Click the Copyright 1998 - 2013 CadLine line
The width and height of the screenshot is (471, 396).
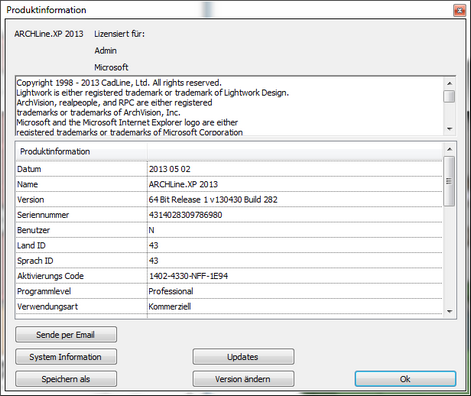pyautogui.click(x=119, y=83)
